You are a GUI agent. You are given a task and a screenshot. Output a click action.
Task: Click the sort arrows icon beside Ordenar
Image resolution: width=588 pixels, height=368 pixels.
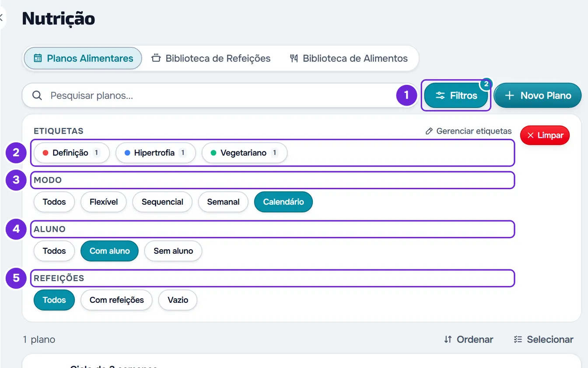(x=448, y=340)
